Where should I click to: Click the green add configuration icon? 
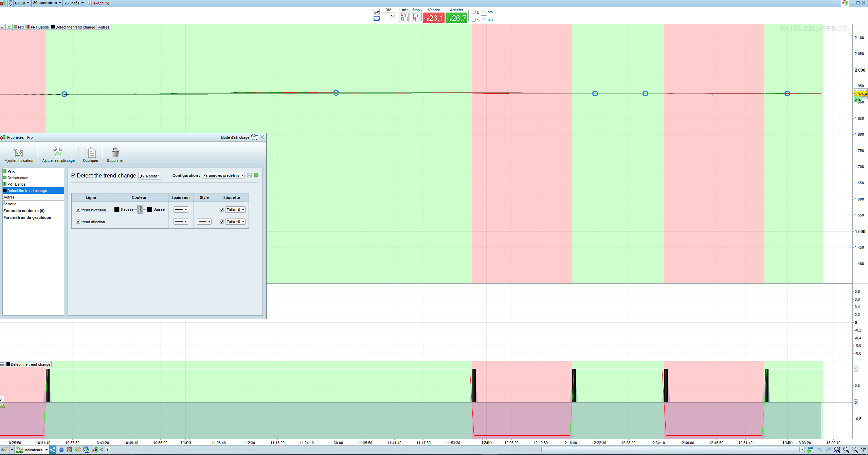coord(256,175)
